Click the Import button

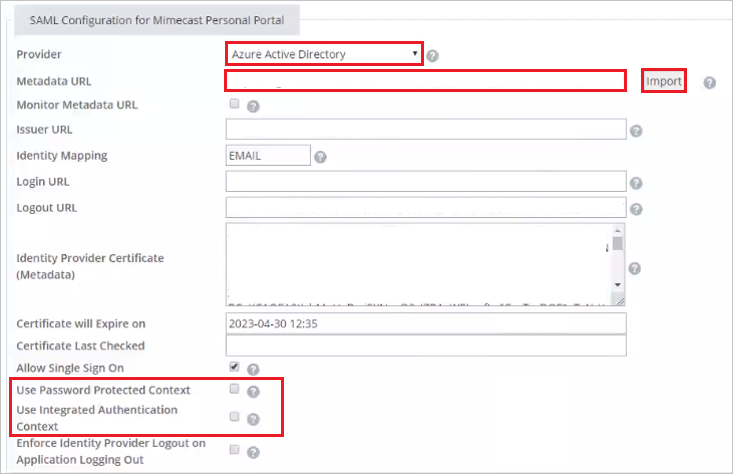(664, 81)
